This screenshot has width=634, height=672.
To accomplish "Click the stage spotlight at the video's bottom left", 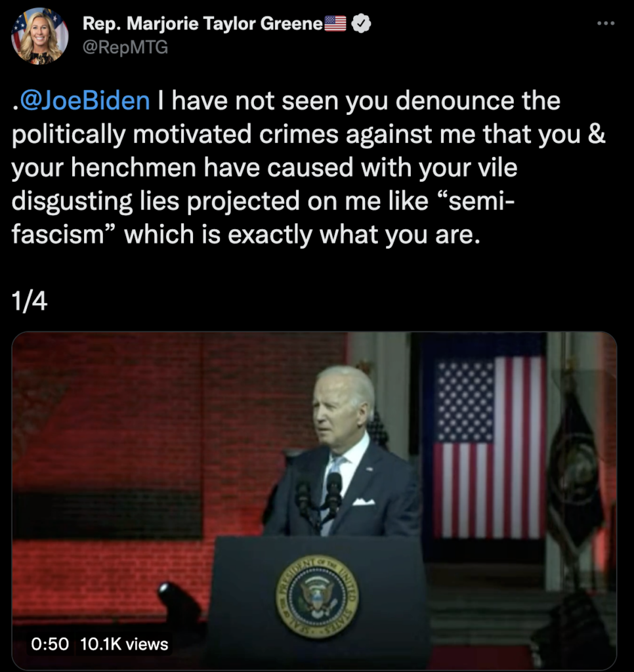I will click(179, 599).
